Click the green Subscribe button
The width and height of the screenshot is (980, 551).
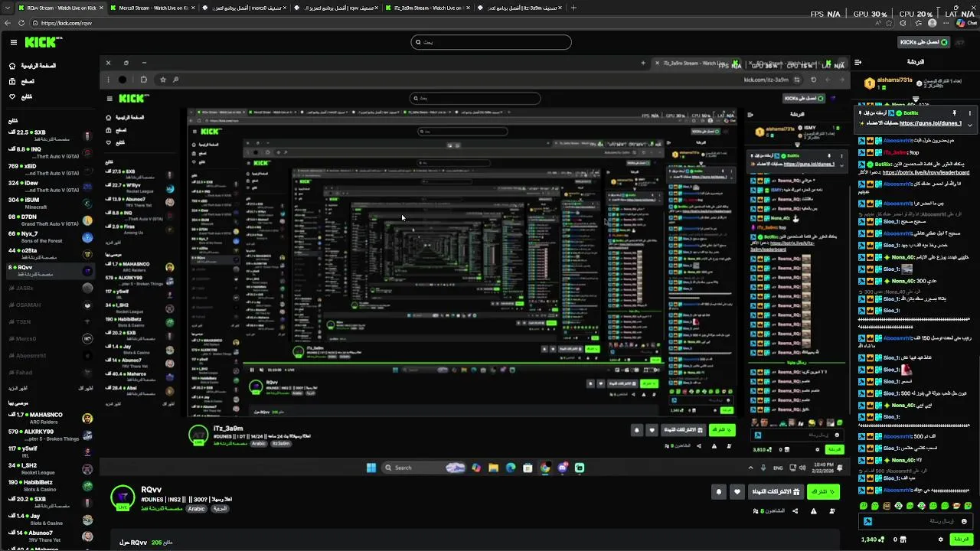(823, 492)
